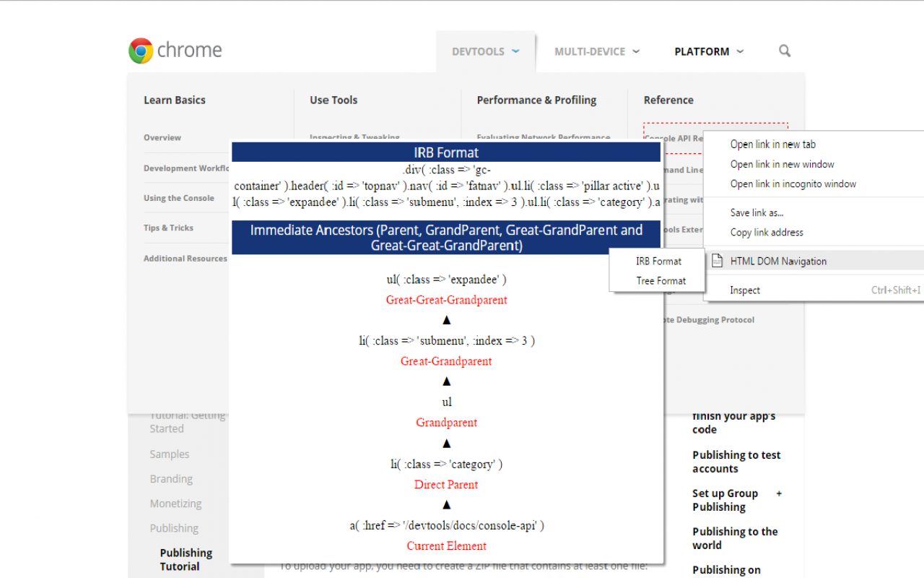924x578 pixels.
Task: Expand Set up Group Publishing plus
Action: tap(779, 493)
